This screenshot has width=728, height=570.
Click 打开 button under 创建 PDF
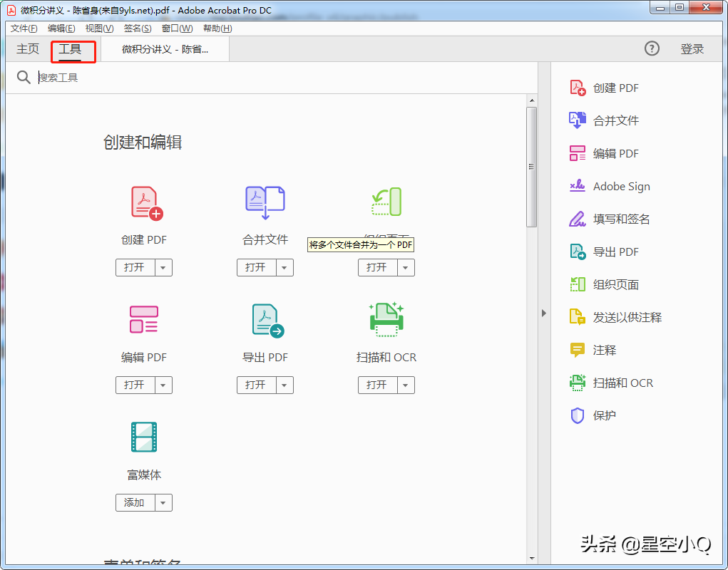(135, 268)
